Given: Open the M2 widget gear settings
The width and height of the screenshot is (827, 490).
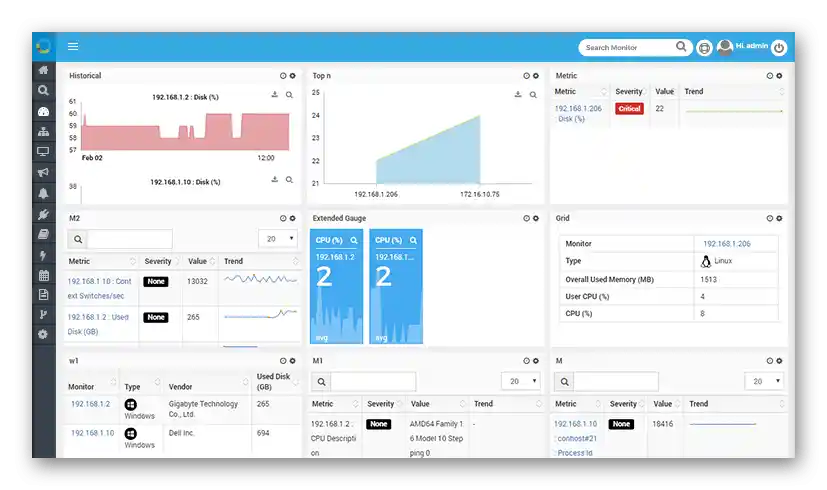Looking at the screenshot, I should click(x=293, y=218).
